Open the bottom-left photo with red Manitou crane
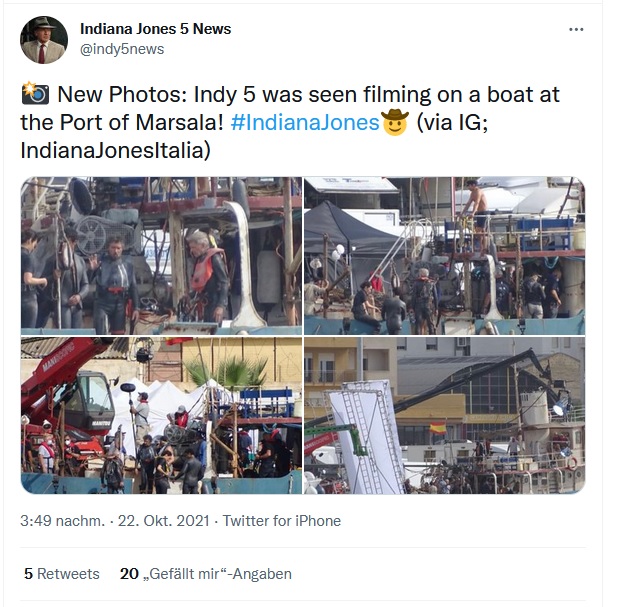Viewport: 630px width, 607px height. click(x=161, y=415)
